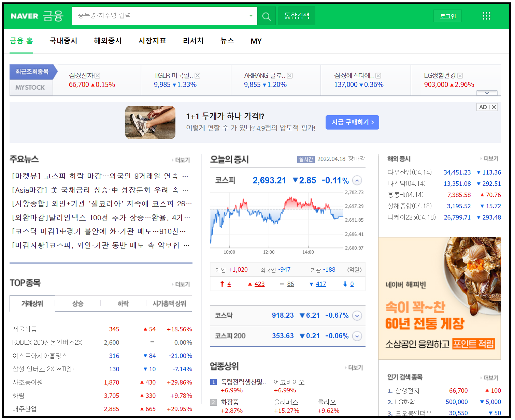Viewport: 515px width, 420px height.
Task: Close the advertisement banner with X
Action: pos(493,107)
